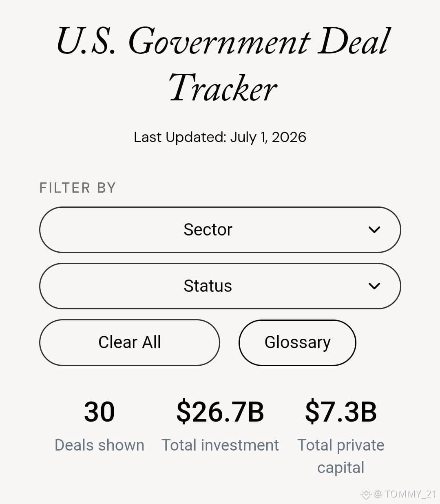Screen dimensions: 440x504
Task: Open the Glossary
Action: [297, 342]
